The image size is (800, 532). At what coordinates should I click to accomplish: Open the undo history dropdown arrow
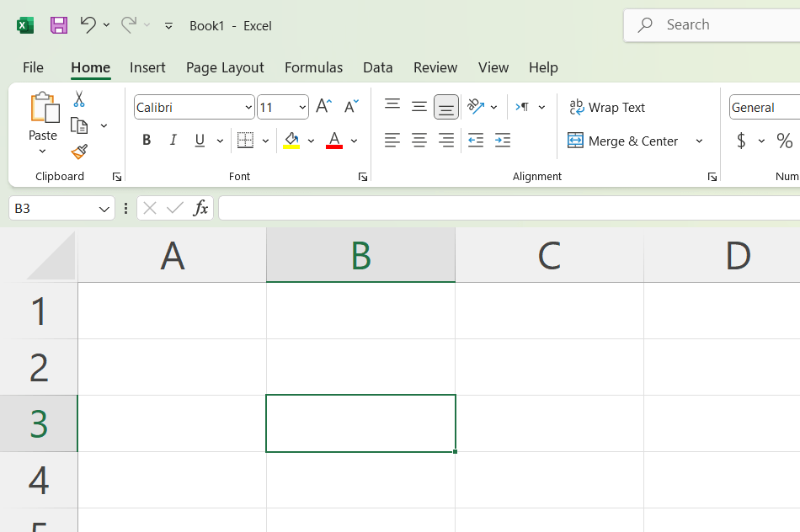[x=106, y=25]
